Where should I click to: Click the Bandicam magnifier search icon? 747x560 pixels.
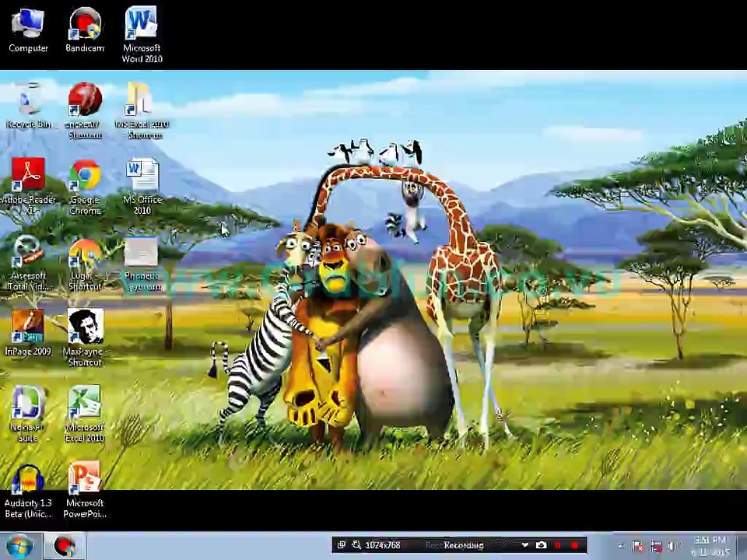point(356,544)
